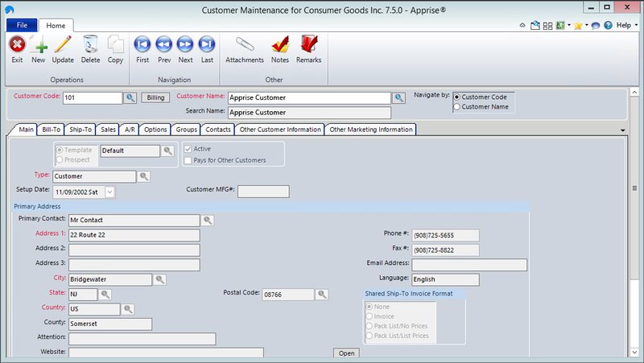Click the Billing button
This screenshot has width=644, height=363.
click(155, 97)
